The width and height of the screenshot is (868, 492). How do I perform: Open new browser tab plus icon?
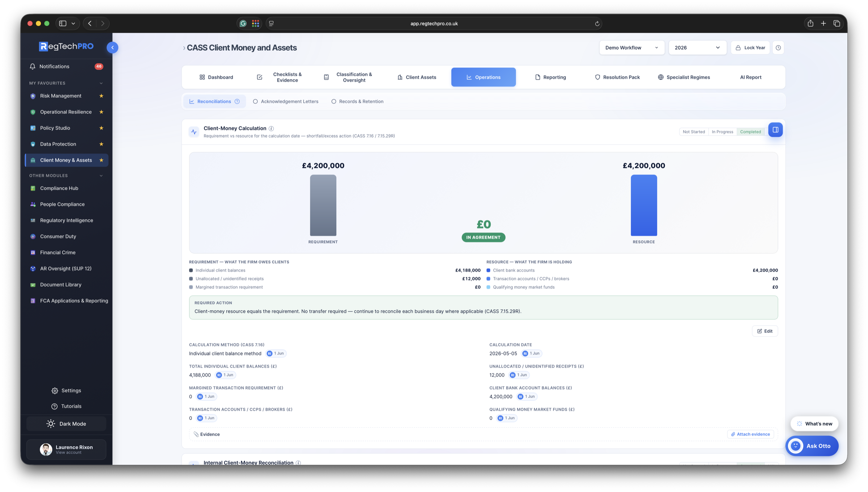(824, 24)
